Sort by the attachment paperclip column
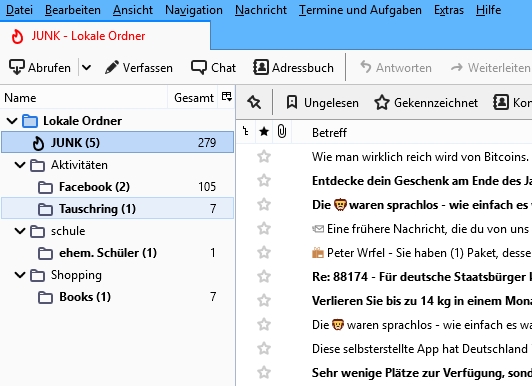This screenshot has width=532, height=386. 282,132
